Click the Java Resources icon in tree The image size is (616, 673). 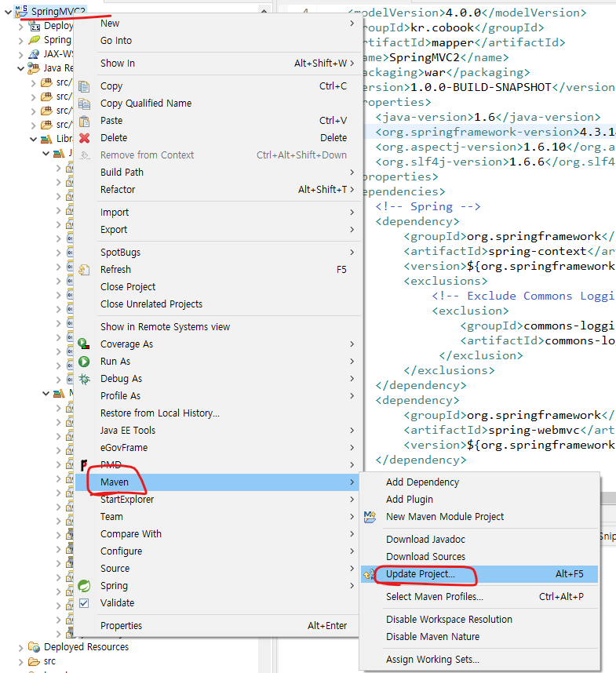(34, 67)
